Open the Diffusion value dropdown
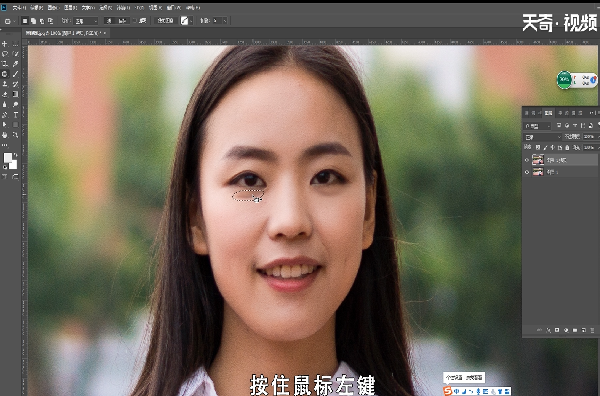This screenshot has height=396, width=600. coord(225,21)
